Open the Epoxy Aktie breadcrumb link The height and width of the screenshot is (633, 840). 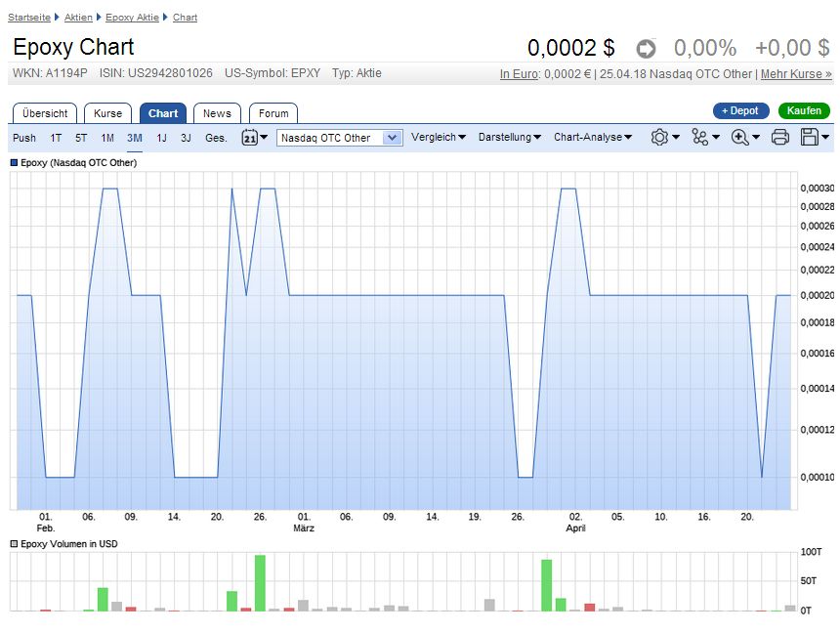(x=132, y=18)
